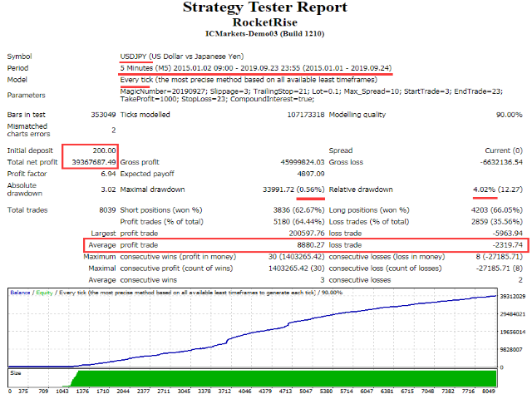Click average loss trade '-2319.74'
Screen dimensions: 532x399
point(508,245)
